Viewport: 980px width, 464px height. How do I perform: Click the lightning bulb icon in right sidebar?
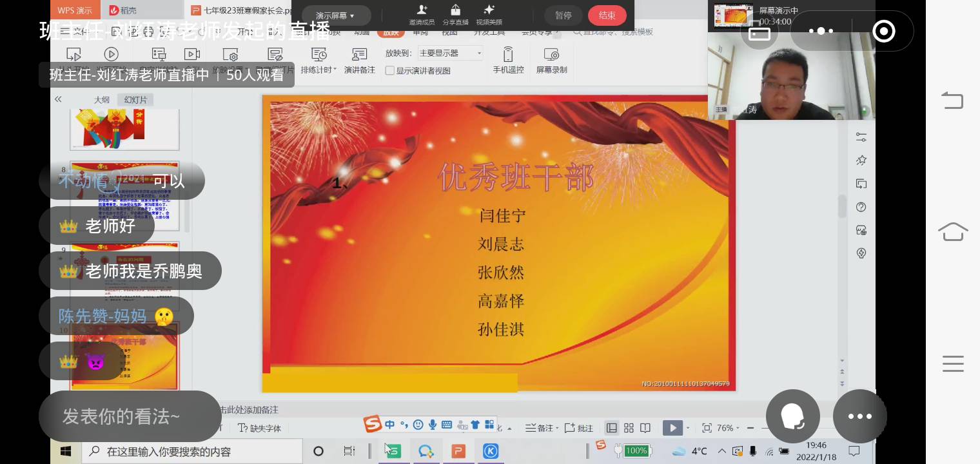tap(861, 253)
